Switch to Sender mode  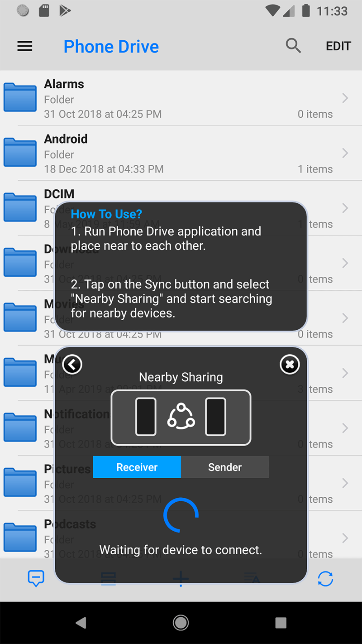225,467
